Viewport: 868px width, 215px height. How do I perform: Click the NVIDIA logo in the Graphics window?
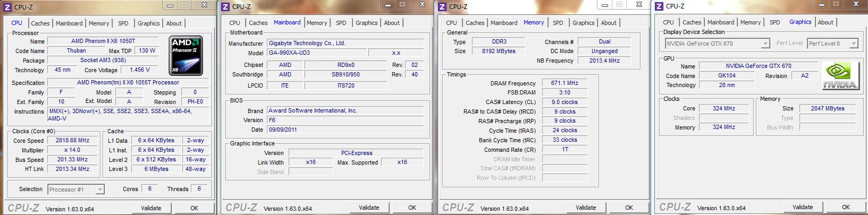pos(840,75)
